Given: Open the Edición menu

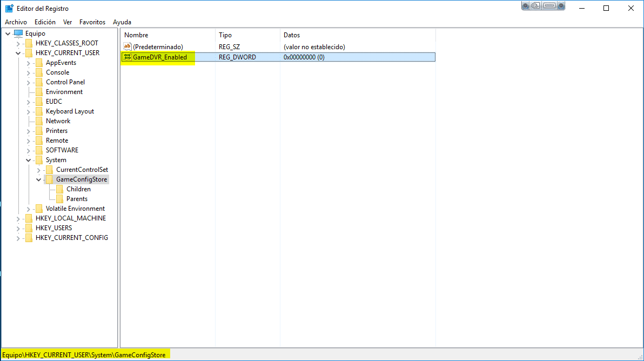Looking at the screenshot, I should [45, 22].
